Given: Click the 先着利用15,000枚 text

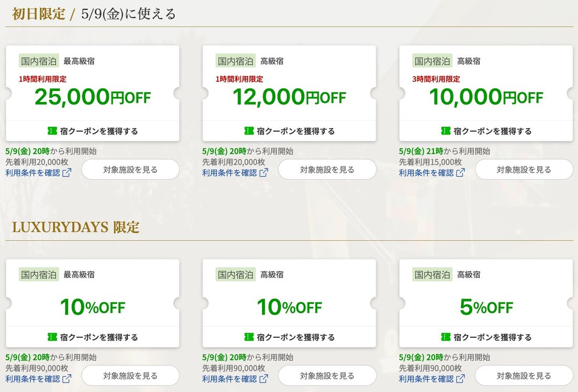Looking at the screenshot, I should coord(430,162).
